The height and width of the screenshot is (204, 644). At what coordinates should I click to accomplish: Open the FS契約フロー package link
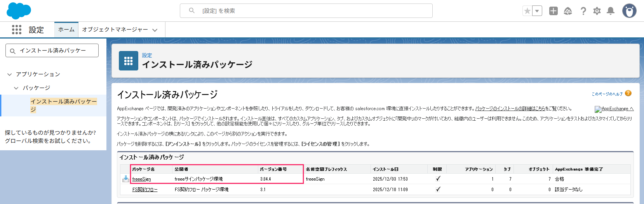pos(145,190)
